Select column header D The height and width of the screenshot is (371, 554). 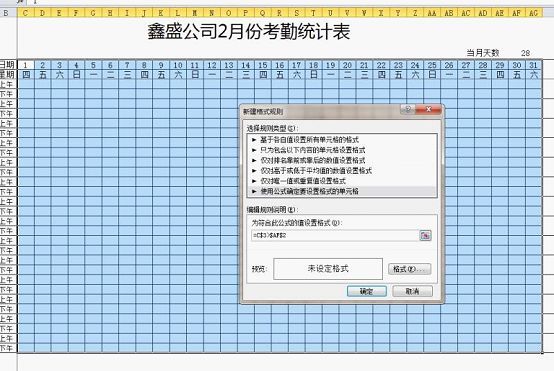click(x=42, y=13)
